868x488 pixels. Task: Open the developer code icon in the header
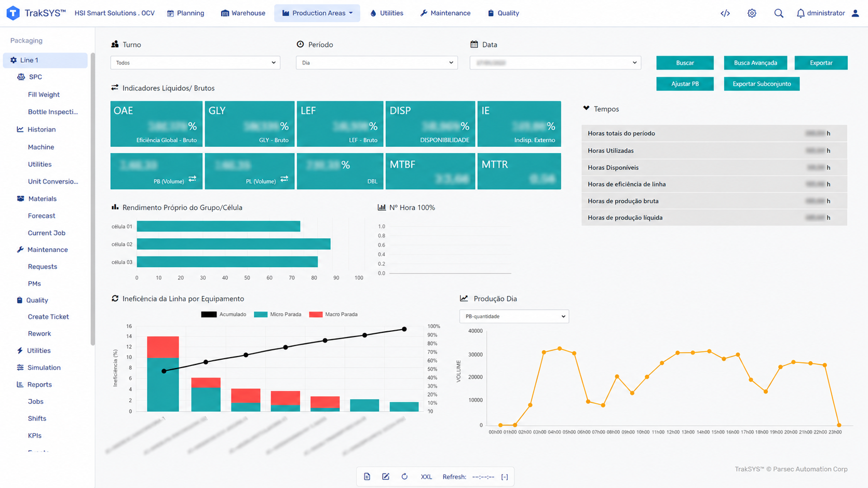point(725,13)
